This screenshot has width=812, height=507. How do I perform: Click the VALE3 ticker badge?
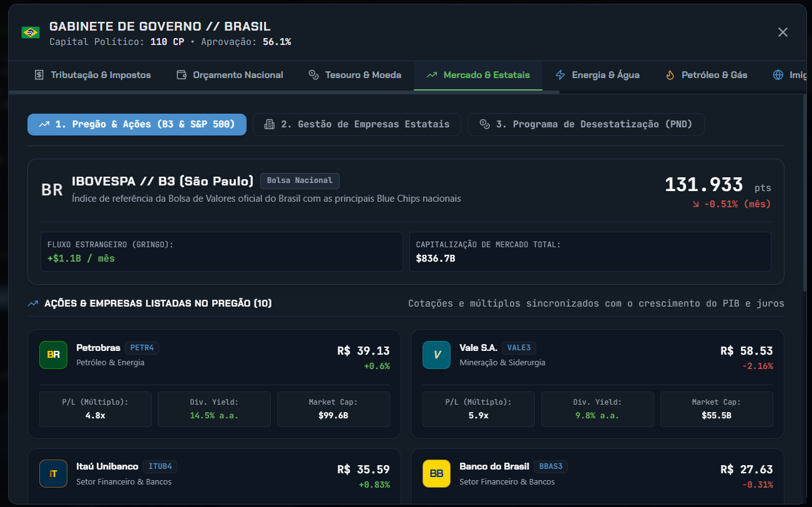coord(519,348)
